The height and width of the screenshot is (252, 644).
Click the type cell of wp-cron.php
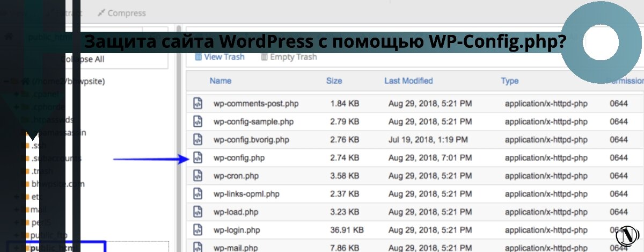click(x=546, y=176)
